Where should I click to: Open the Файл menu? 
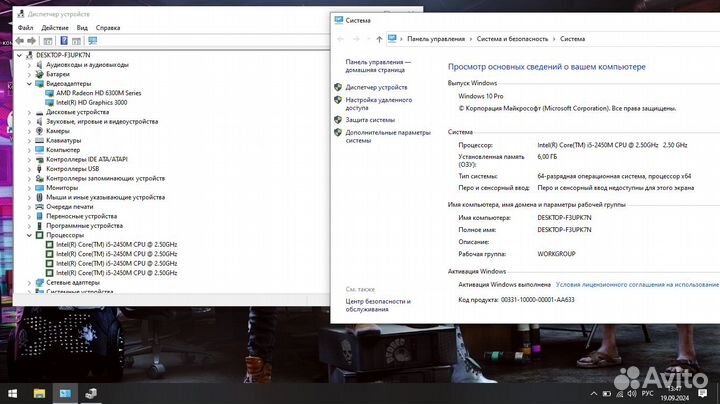pyautogui.click(x=25, y=28)
